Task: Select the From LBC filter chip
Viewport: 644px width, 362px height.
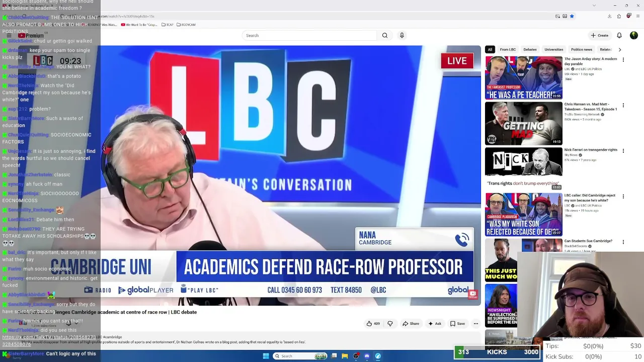Action: (508, 50)
